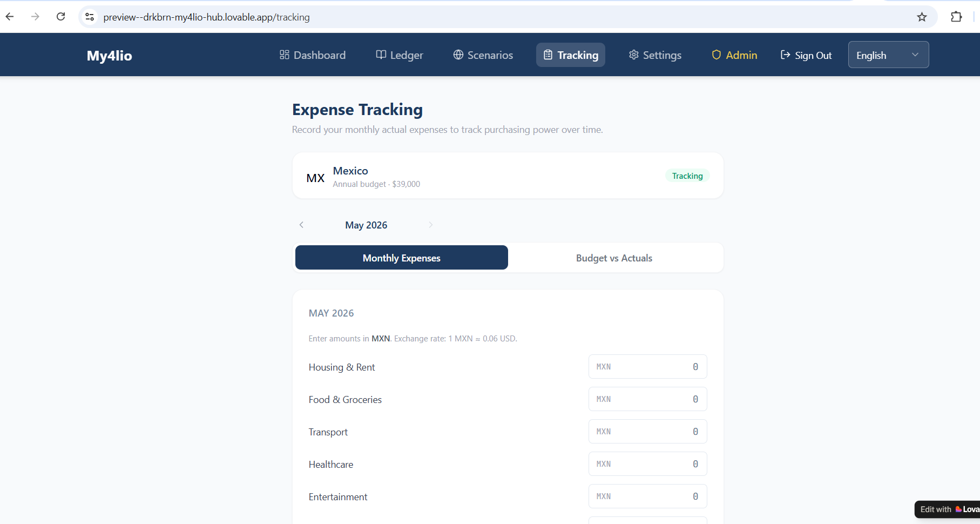
Task: Click the Entertainment amount field
Action: click(x=648, y=496)
